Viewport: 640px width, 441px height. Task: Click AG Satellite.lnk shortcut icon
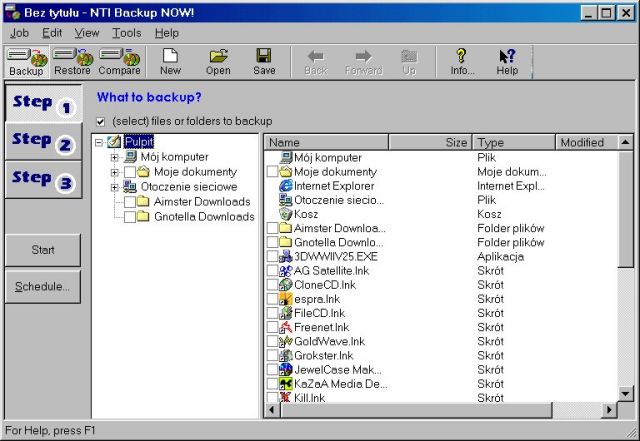point(286,271)
